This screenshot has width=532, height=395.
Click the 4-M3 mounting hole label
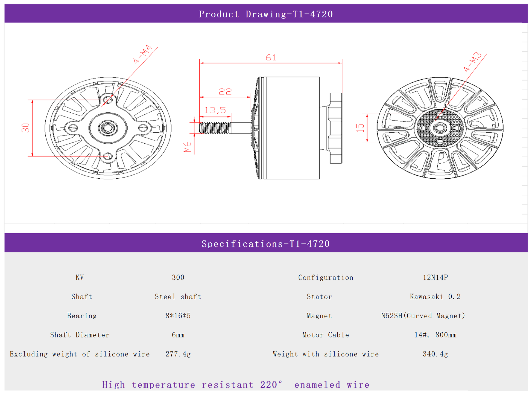pos(472,62)
